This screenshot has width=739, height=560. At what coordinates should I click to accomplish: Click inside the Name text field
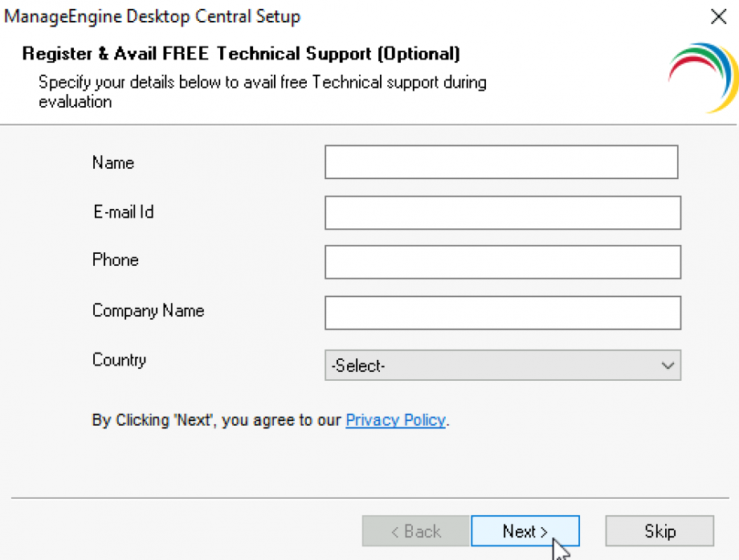(x=502, y=161)
